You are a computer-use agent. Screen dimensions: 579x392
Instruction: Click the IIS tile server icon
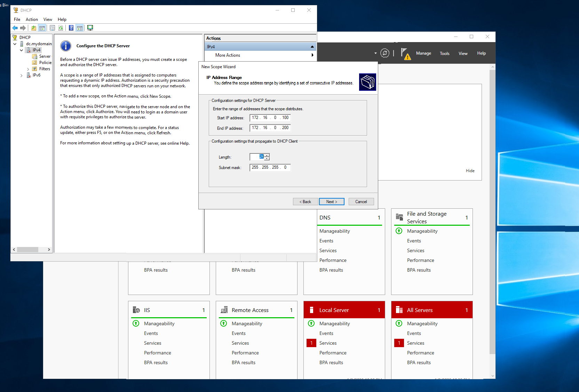pos(136,310)
